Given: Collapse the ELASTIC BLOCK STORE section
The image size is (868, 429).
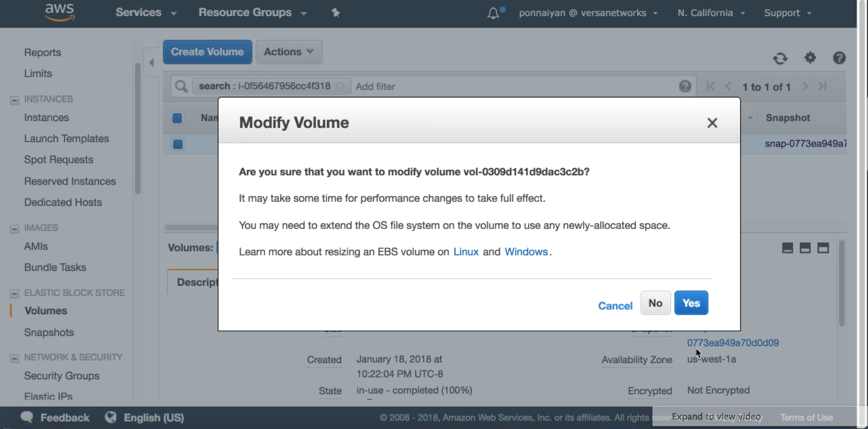Looking at the screenshot, I should pos(14,293).
